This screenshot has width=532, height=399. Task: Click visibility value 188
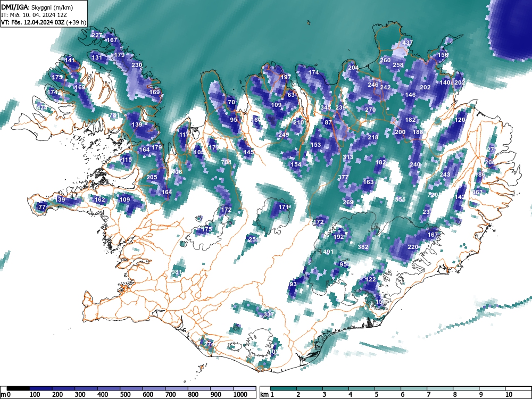point(418,132)
